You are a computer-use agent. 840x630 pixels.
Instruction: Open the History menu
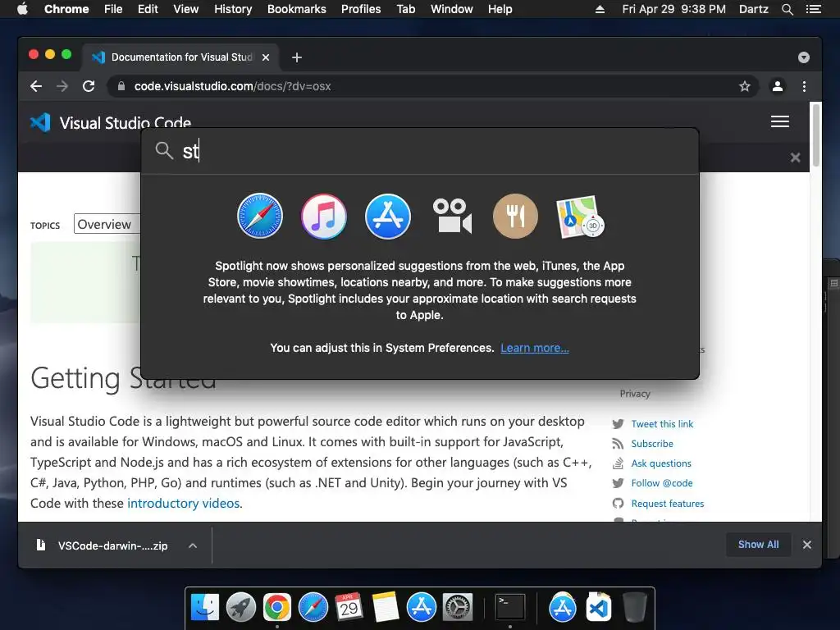point(233,9)
